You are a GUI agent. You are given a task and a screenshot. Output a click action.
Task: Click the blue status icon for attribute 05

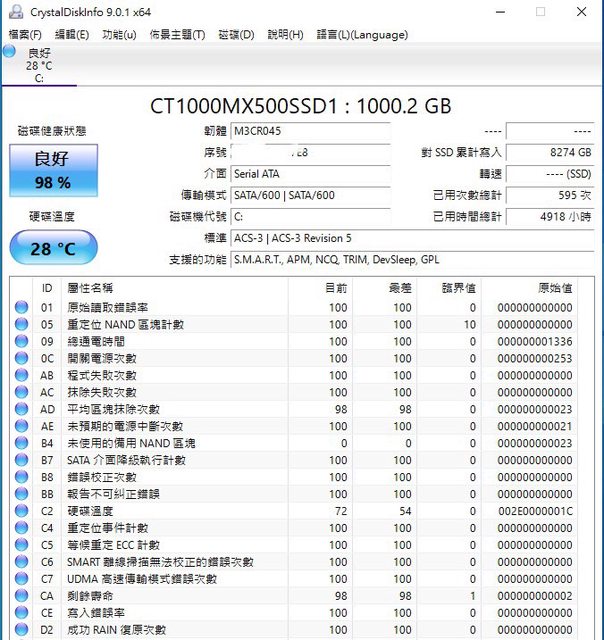tap(21, 325)
